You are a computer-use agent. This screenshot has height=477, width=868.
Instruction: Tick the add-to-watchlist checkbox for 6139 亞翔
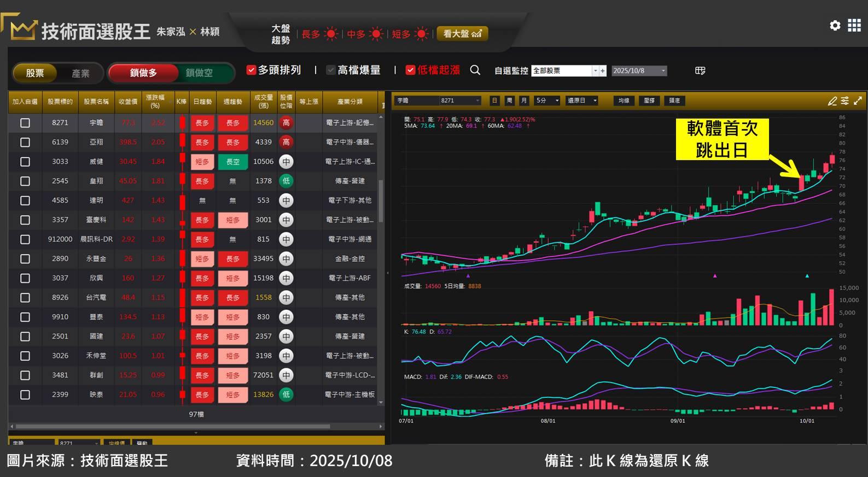[25, 142]
